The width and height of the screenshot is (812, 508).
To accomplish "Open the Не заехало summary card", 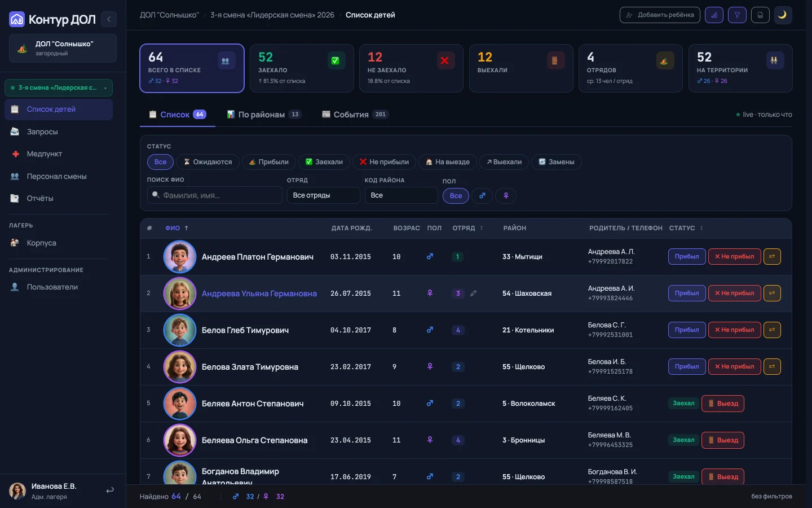I will 411,68.
